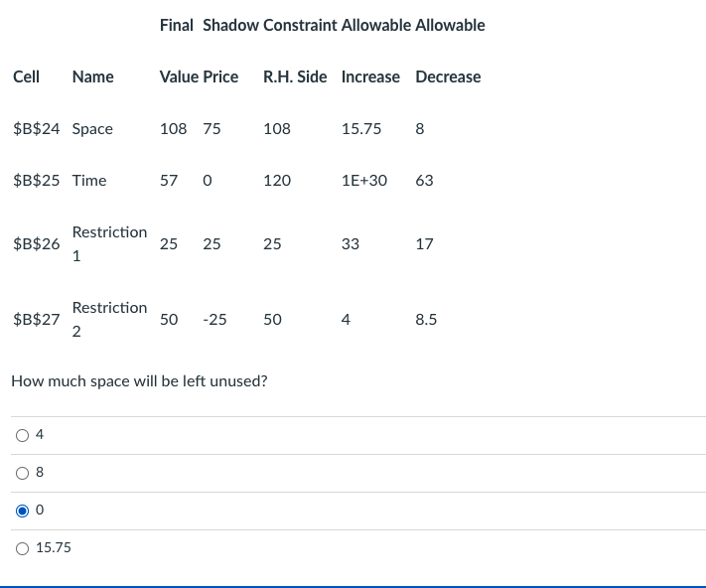This screenshot has height=588, width=706.
Task: Select the $B$25 cell reference
Action: point(36,180)
